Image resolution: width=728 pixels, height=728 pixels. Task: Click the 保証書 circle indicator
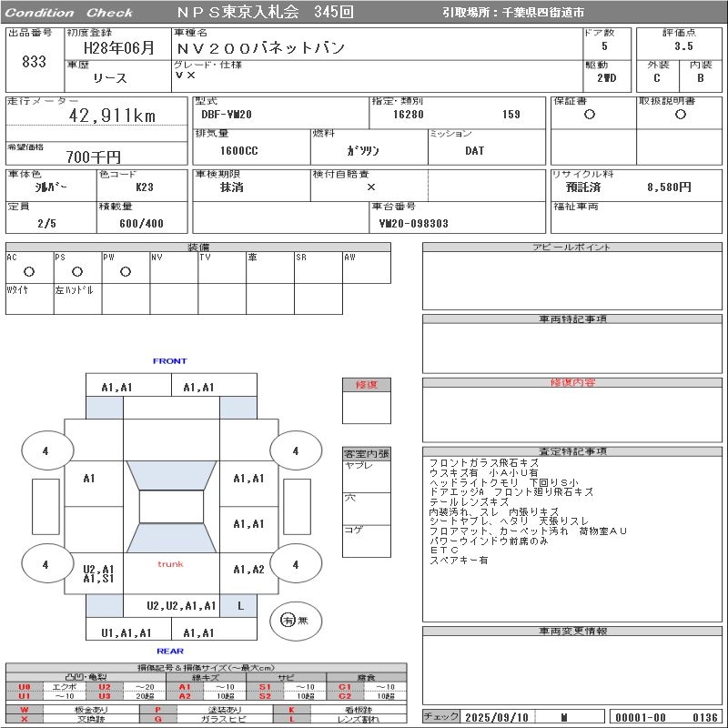[x=590, y=115]
